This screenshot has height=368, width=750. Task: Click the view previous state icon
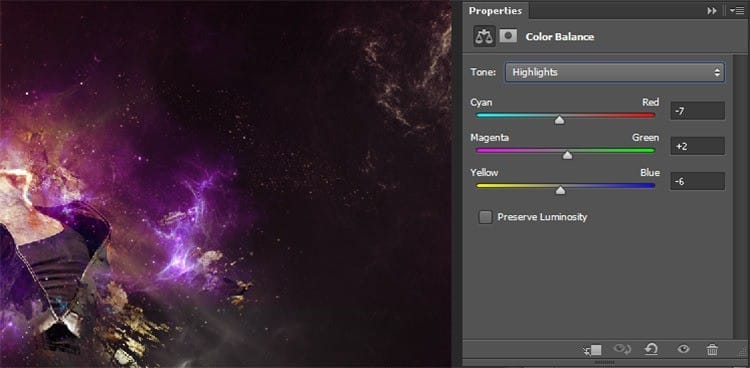tap(622, 349)
